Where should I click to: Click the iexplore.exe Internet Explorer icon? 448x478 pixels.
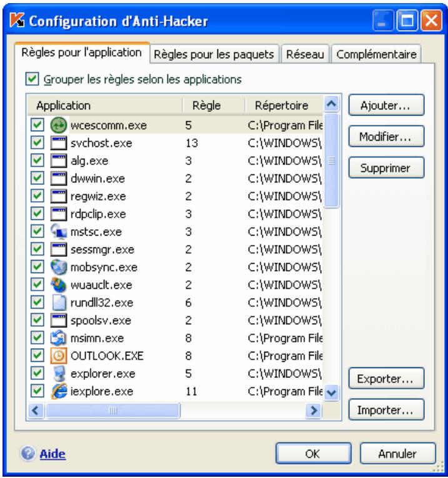59,391
